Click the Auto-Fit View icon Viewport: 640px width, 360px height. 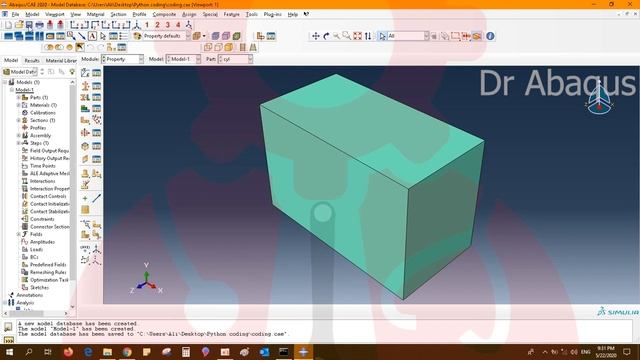(x=358, y=36)
